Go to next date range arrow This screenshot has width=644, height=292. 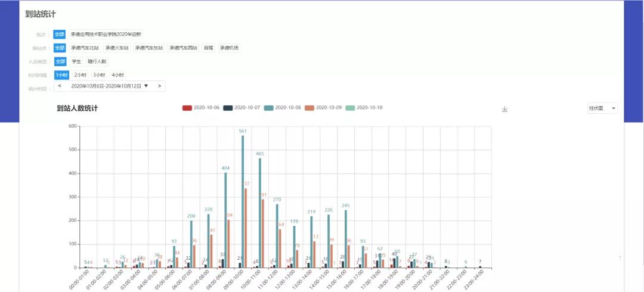point(159,86)
